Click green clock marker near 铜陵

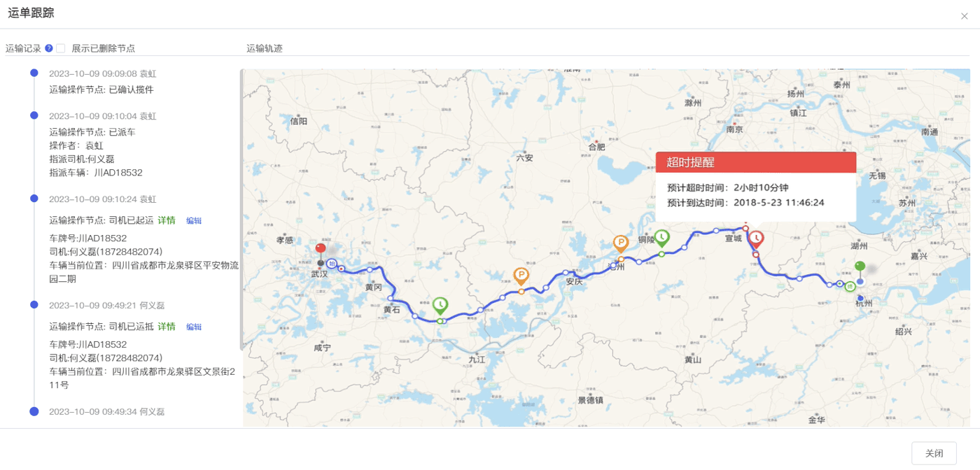661,238
